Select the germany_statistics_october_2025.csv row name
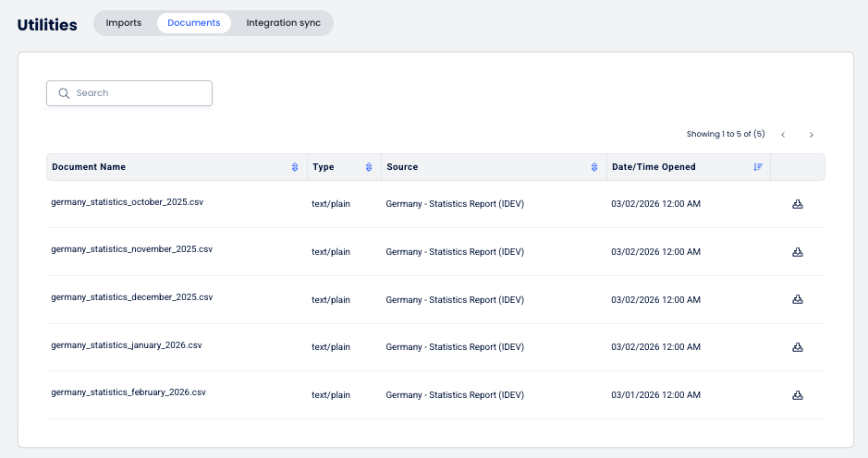 point(127,201)
